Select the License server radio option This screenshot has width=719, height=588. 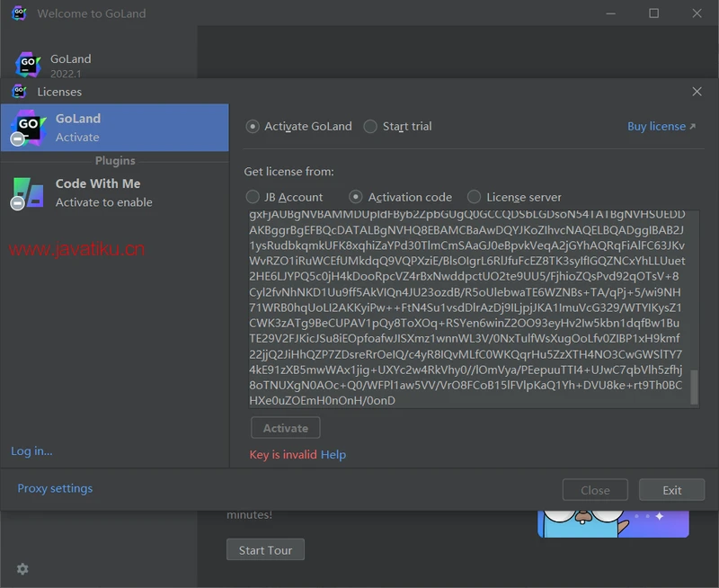pos(474,197)
